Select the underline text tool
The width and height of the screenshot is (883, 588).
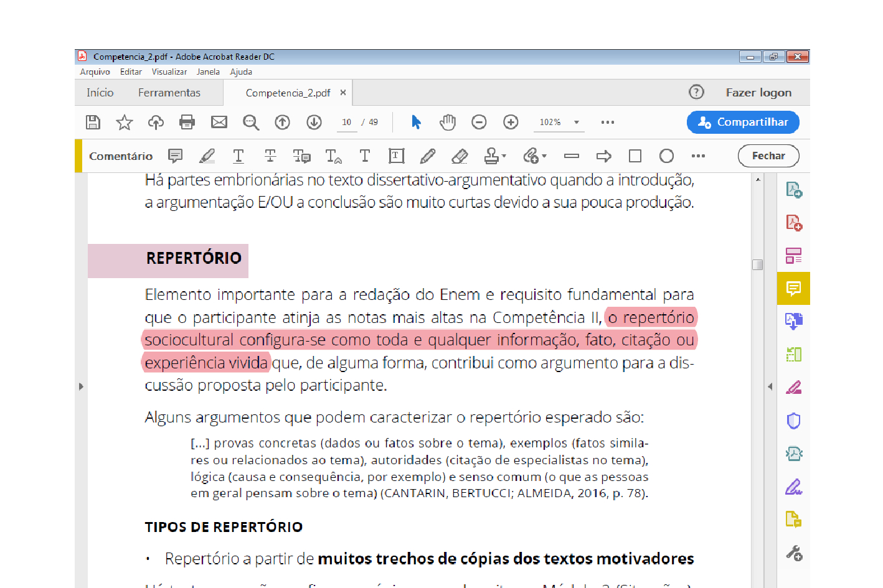(x=238, y=156)
